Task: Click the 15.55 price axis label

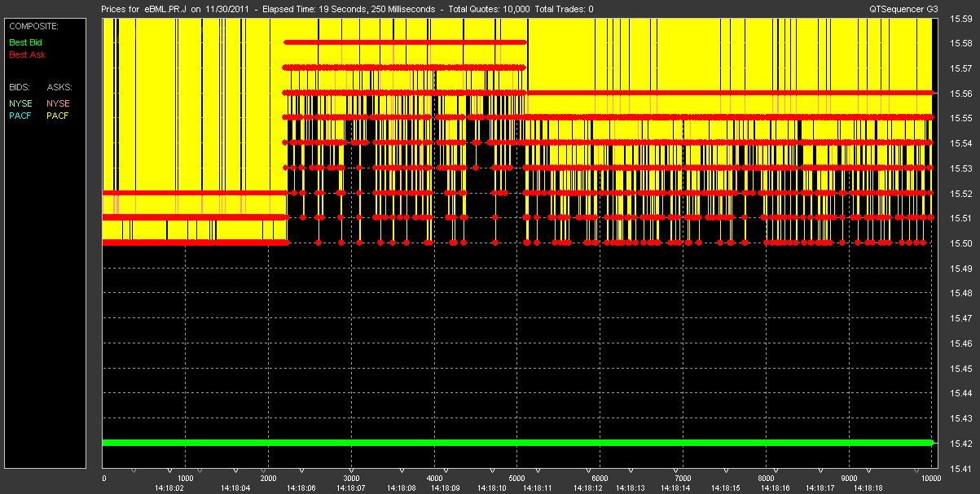Action: (x=961, y=119)
